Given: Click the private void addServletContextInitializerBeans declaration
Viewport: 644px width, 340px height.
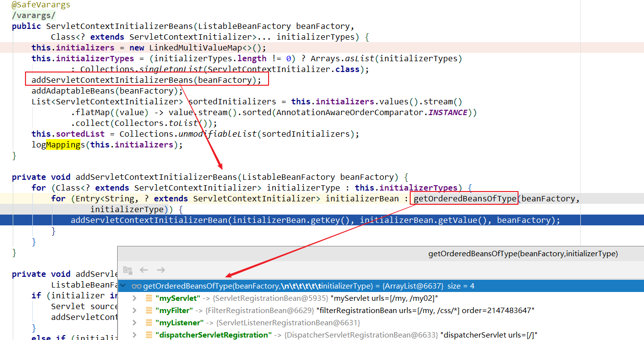Looking at the screenshot, I should click(x=210, y=177).
